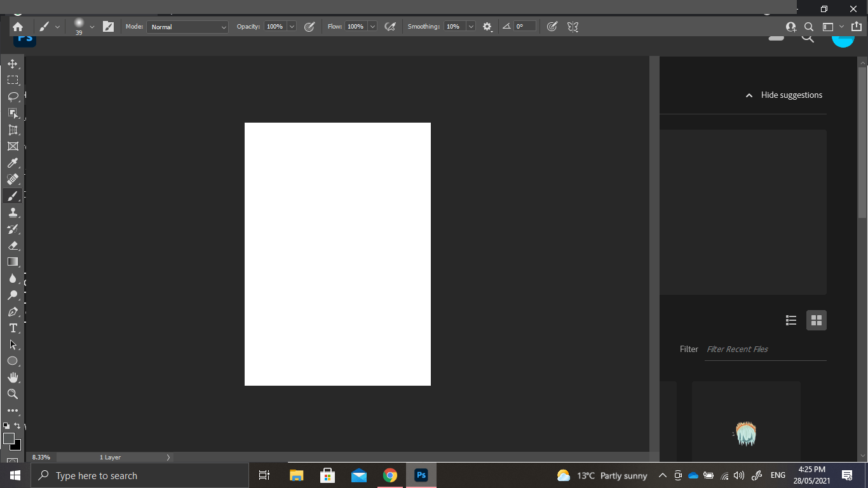868x488 pixels.
Task: Select the Crop tool
Action: [x=13, y=130]
